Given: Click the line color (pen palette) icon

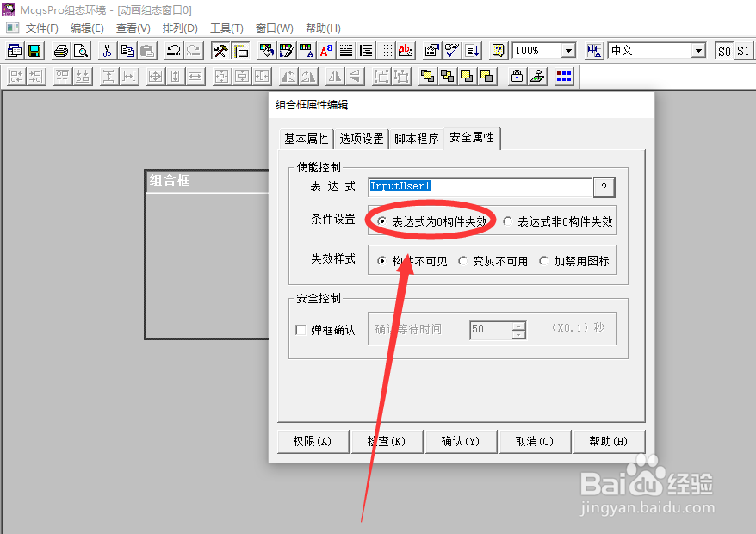Looking at the screenshot, I should 287,51.
